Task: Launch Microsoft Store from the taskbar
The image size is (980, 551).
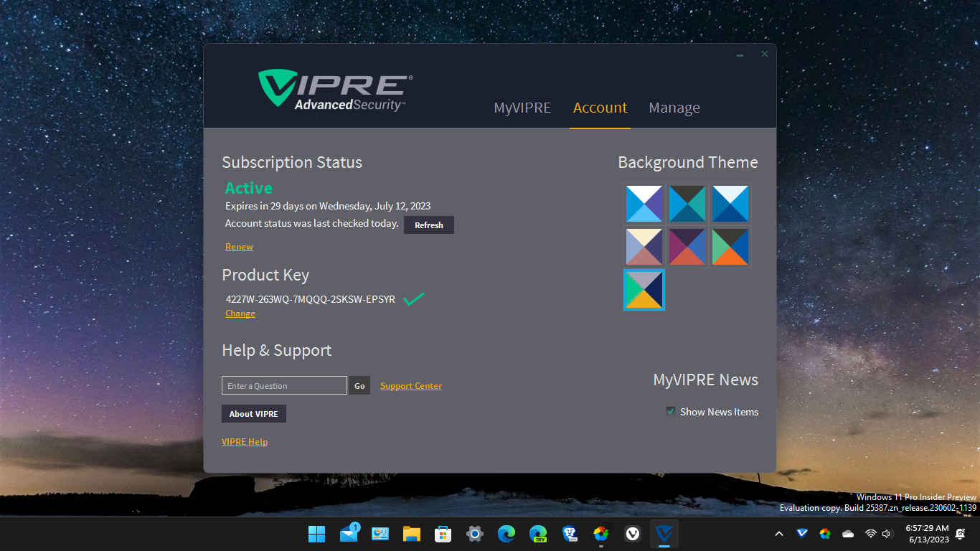Action: [x=443, y=534]
